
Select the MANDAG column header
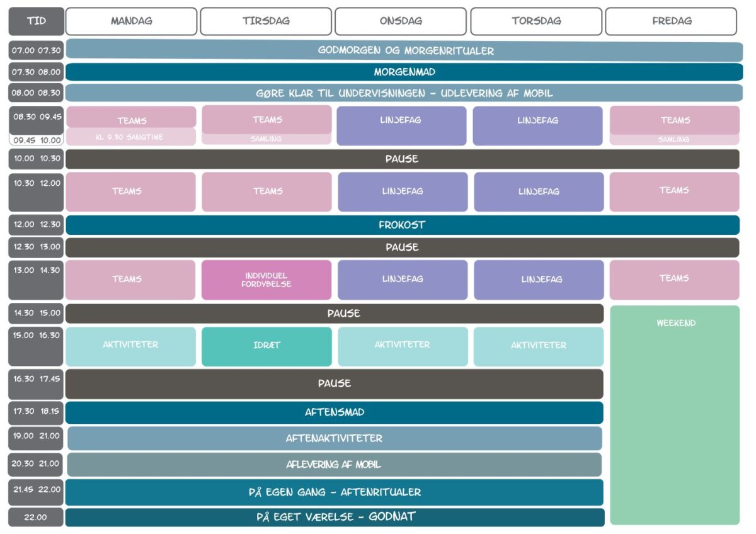tap(131, 21)
